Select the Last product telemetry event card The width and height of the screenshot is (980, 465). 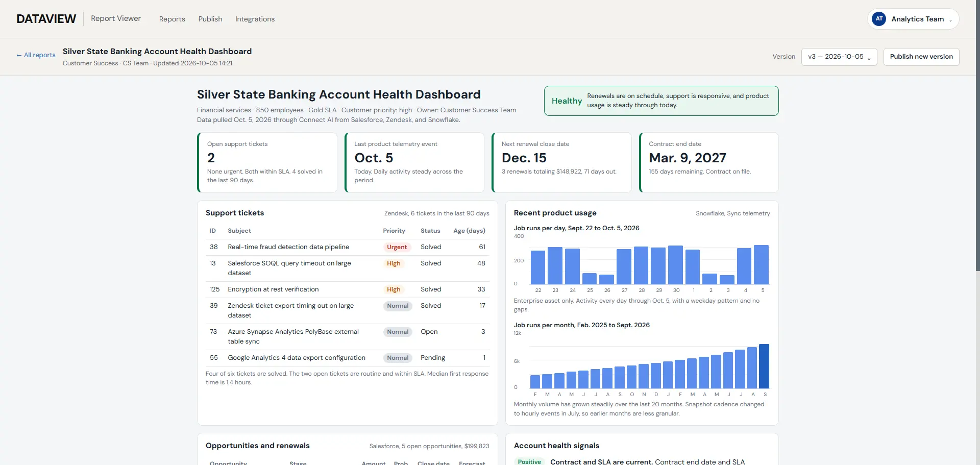[x=414, y=162]
